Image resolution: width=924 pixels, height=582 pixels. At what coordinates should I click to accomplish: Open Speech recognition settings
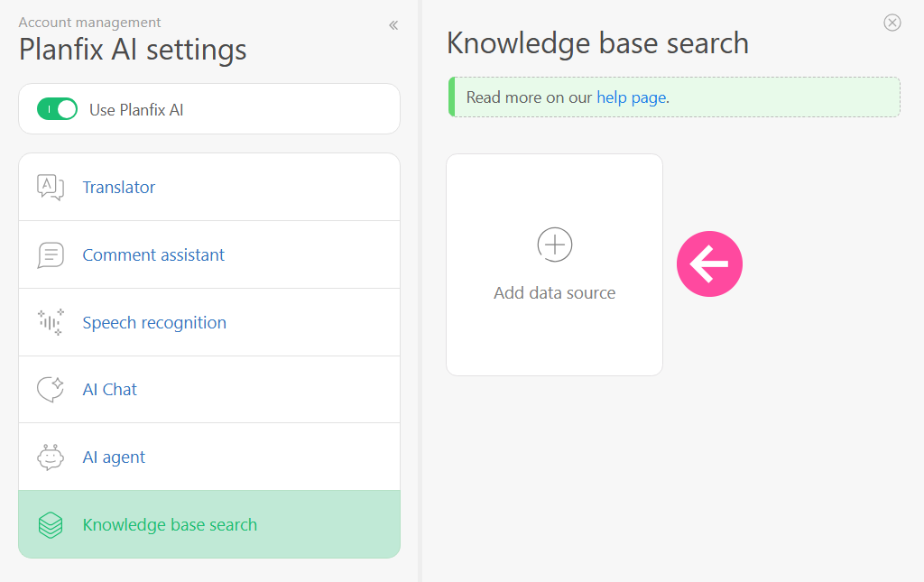tap(209, 322)
